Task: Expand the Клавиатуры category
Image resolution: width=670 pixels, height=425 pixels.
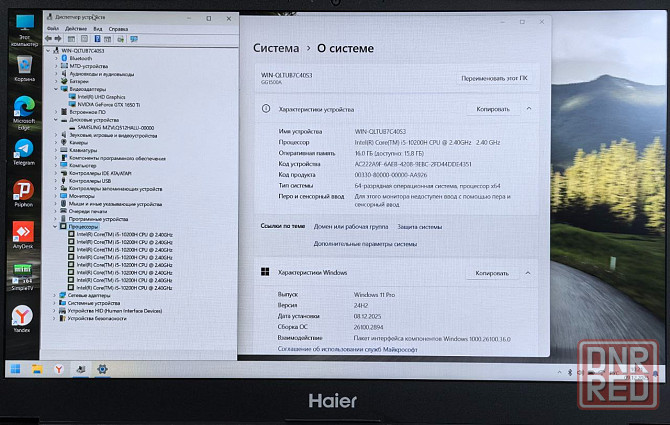Action: 56,150
